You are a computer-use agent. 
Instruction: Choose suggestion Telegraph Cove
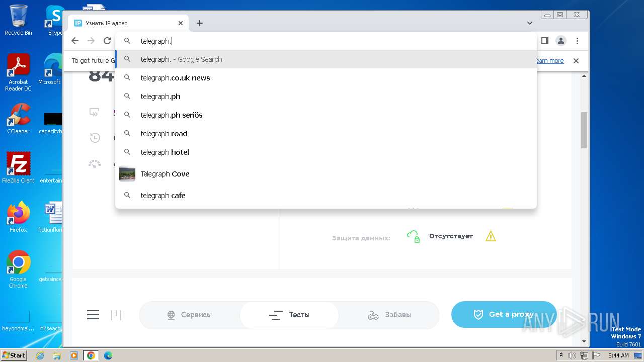[326, 174]
